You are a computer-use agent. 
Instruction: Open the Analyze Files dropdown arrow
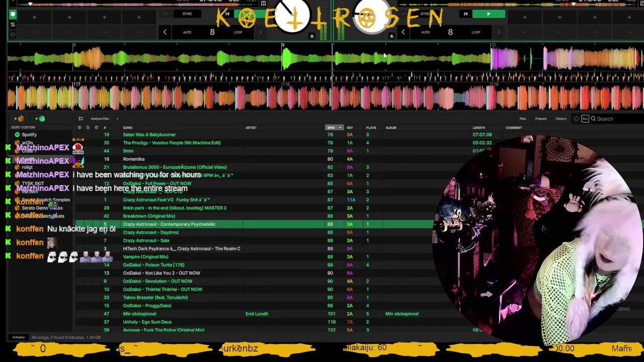(117, 119)
